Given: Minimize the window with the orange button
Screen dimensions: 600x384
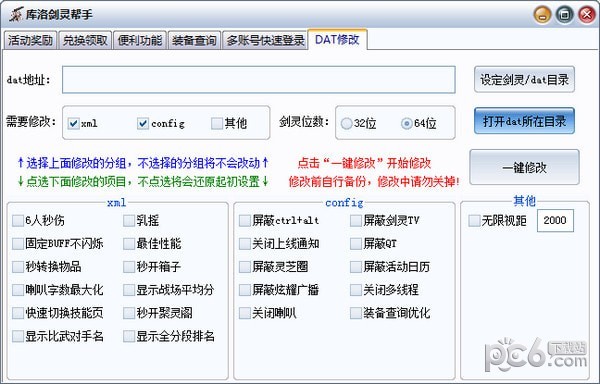Looking at the screenshot, I should (542, 15).
